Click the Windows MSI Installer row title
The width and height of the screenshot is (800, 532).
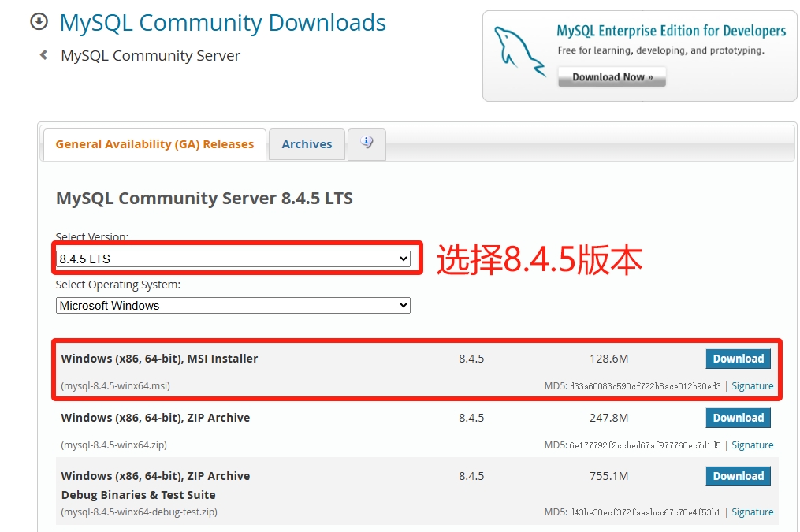pyautogui.click(x=159, y=359)
